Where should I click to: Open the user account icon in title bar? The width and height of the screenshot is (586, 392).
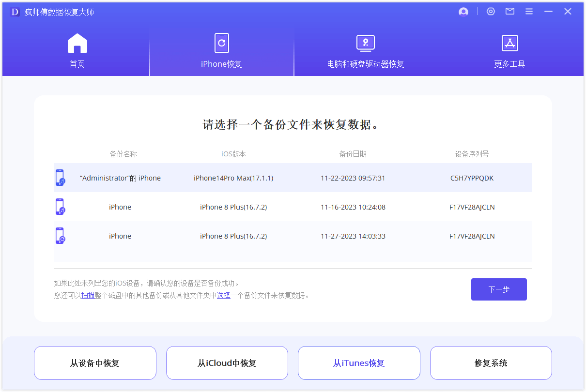click(463, 12)
